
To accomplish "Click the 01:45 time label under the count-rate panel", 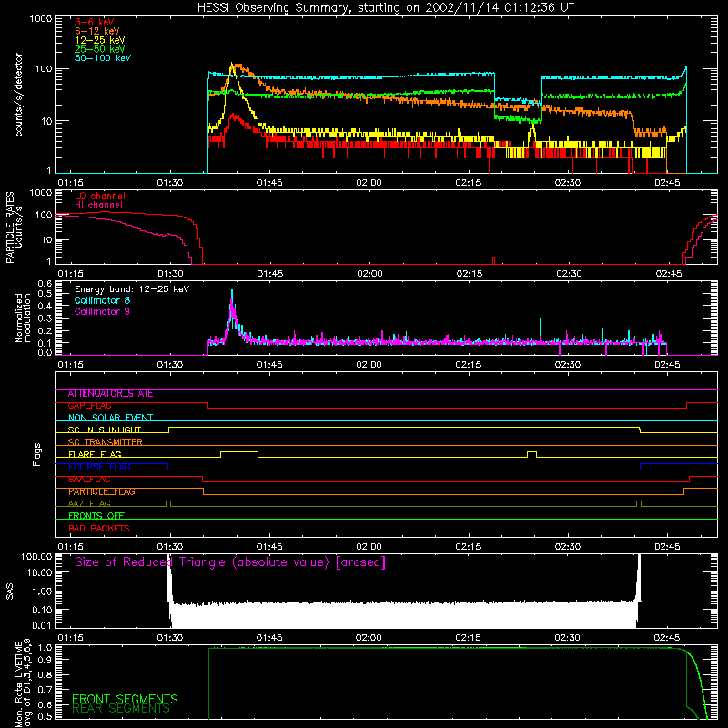I will [x=269, y=183].
